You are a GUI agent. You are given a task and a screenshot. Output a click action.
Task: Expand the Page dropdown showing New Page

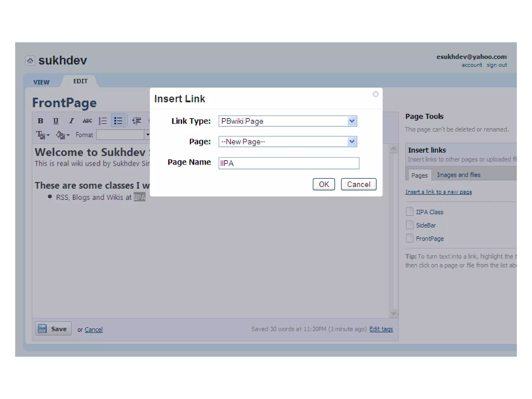[352, 142]
